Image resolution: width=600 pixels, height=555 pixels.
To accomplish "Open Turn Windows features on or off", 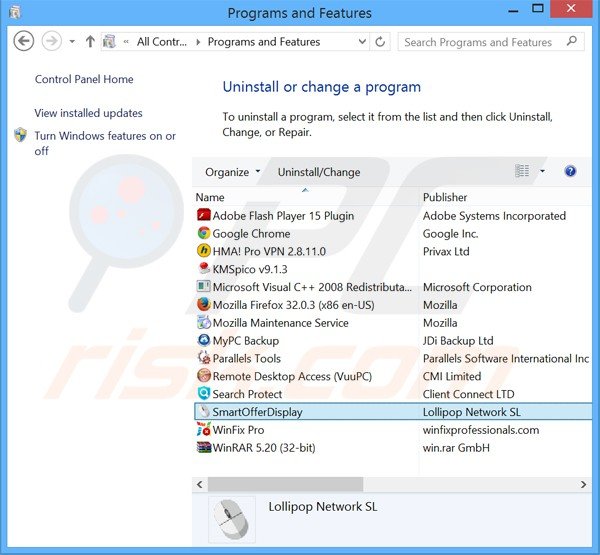I will [x=105, y=143].
